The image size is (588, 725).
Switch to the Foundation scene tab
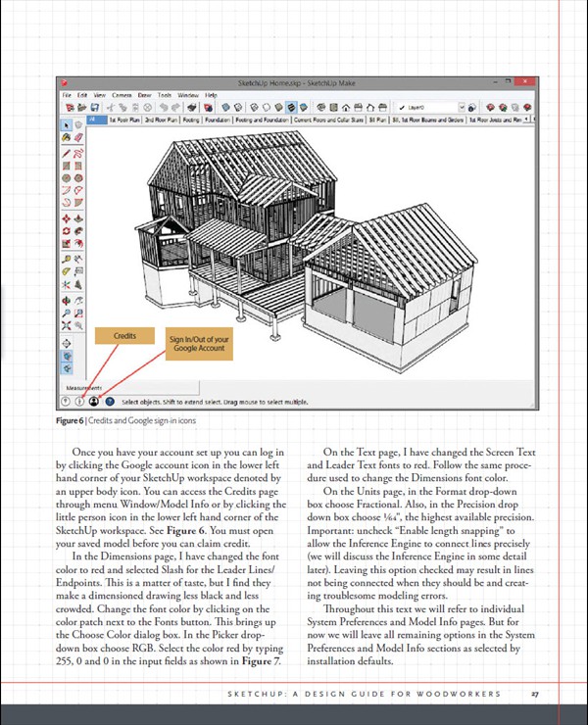tap(217, 120)
